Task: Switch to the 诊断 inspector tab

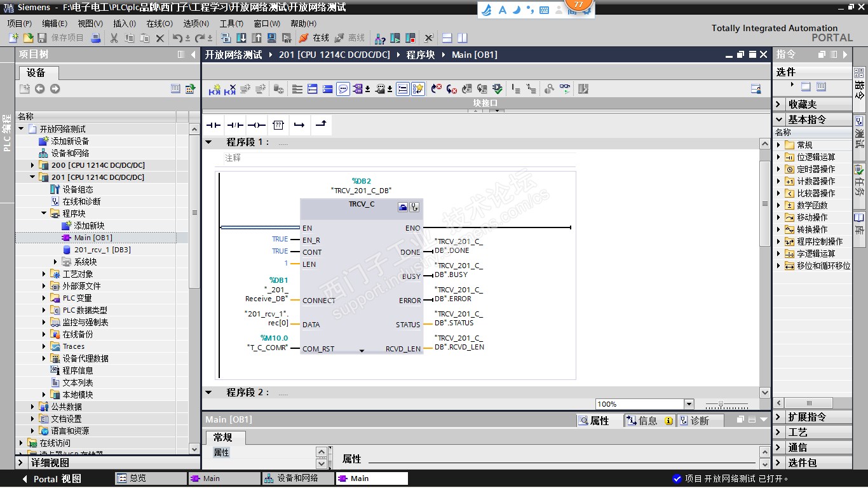Action: (699, 421)
